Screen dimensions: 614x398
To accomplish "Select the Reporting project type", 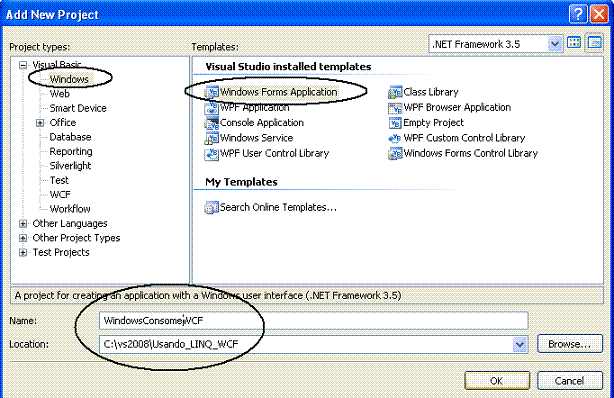I will [71, 152].
